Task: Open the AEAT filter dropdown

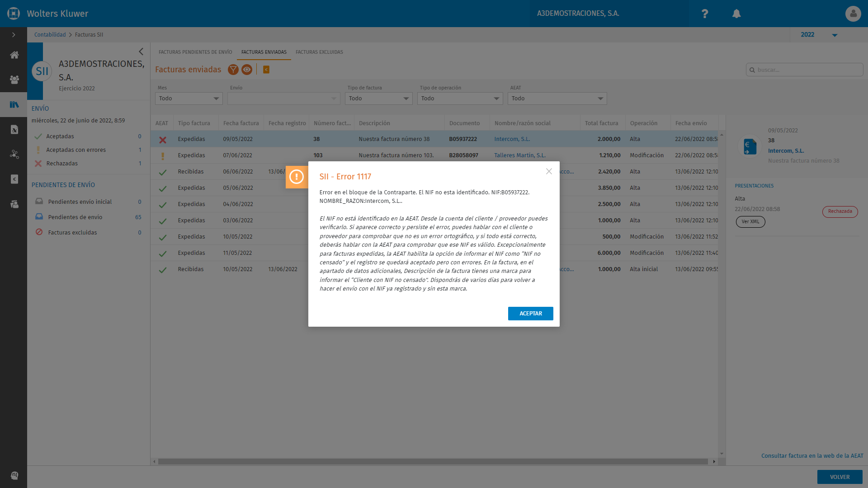Action: pyautogui.click(x=557, y=99)
